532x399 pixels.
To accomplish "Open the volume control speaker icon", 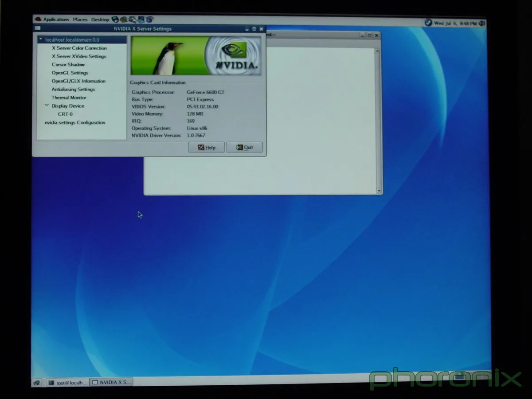I will [x=482, y=23].
